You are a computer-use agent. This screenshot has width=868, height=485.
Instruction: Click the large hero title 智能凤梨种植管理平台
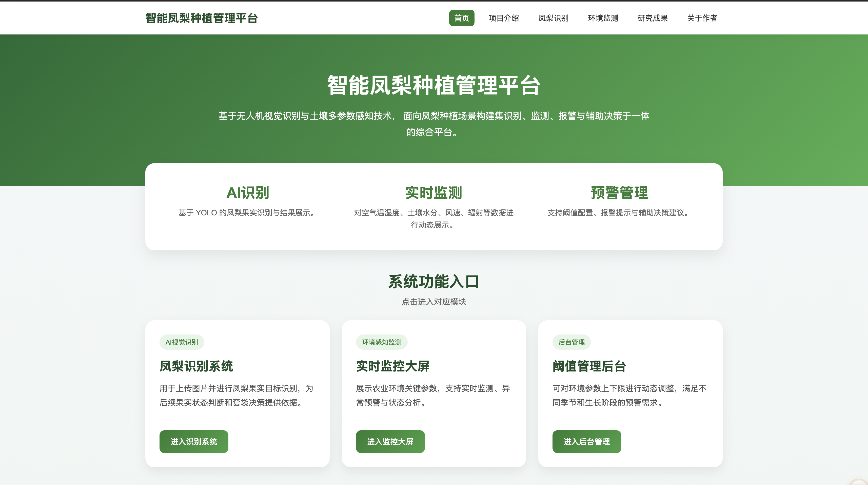coord(434,85)
